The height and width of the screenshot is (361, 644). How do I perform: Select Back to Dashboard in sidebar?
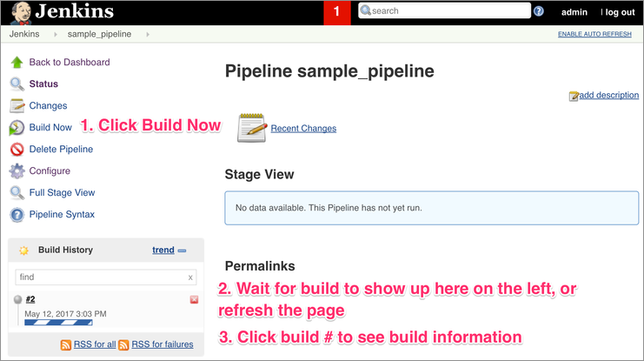70,62
